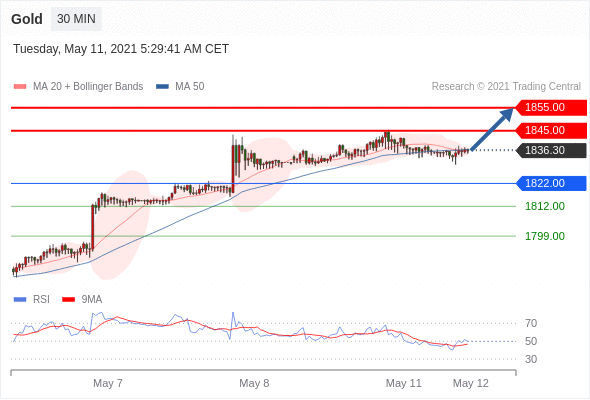Click the RSI 30 level label

point(531,359)
